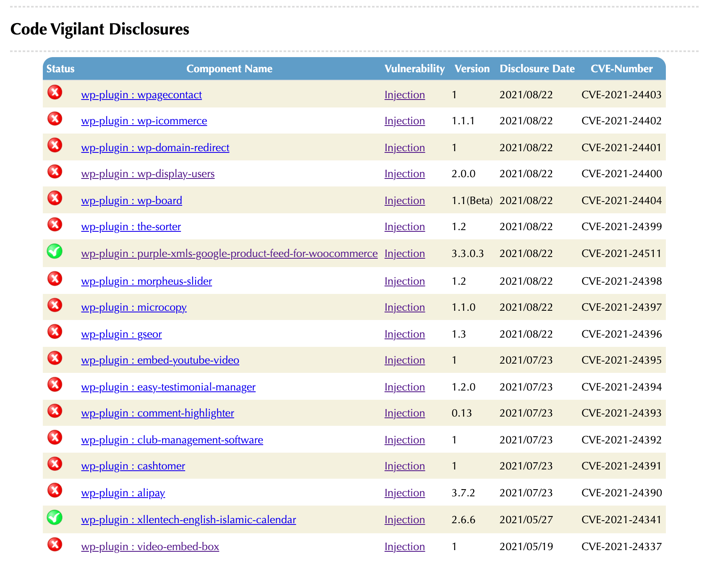Click the red X icon for embed-youtube-video
Viewport: 728px width, 561px height.
pyautogui.click(x=55, y=358)
